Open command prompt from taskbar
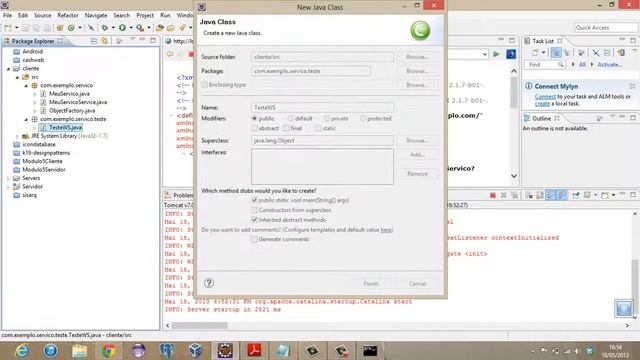640x360 pixels. coord(370,351)
